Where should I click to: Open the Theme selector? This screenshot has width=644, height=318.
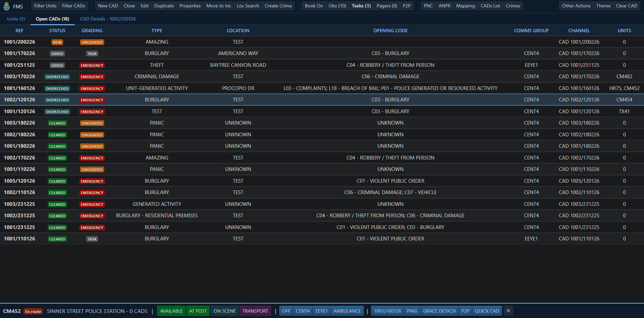tap(603, 6)
